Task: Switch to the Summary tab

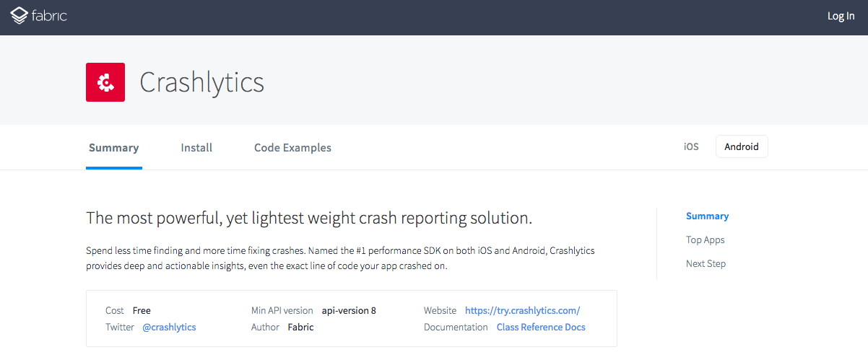Action: pos(113,148)
